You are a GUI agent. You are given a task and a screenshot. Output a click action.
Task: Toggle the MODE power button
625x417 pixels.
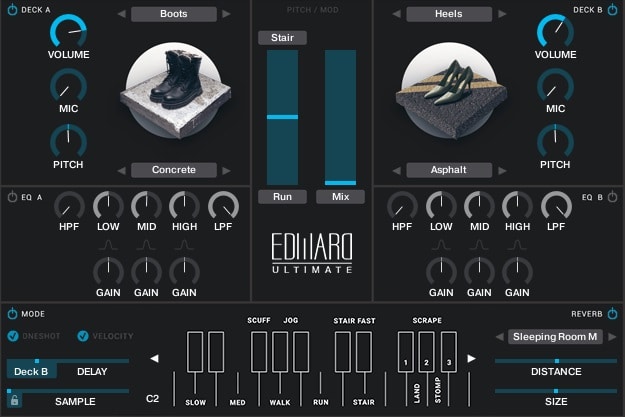(x=12, y=314)
